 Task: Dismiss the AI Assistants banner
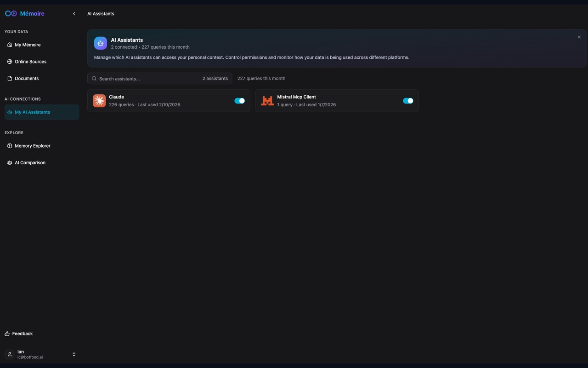click(579, 37)
